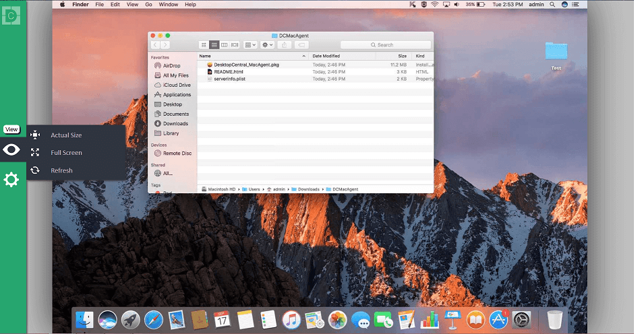The image size is (644, 334).
Task: Launch Safari from the Dock
Action: coord(154,320)
